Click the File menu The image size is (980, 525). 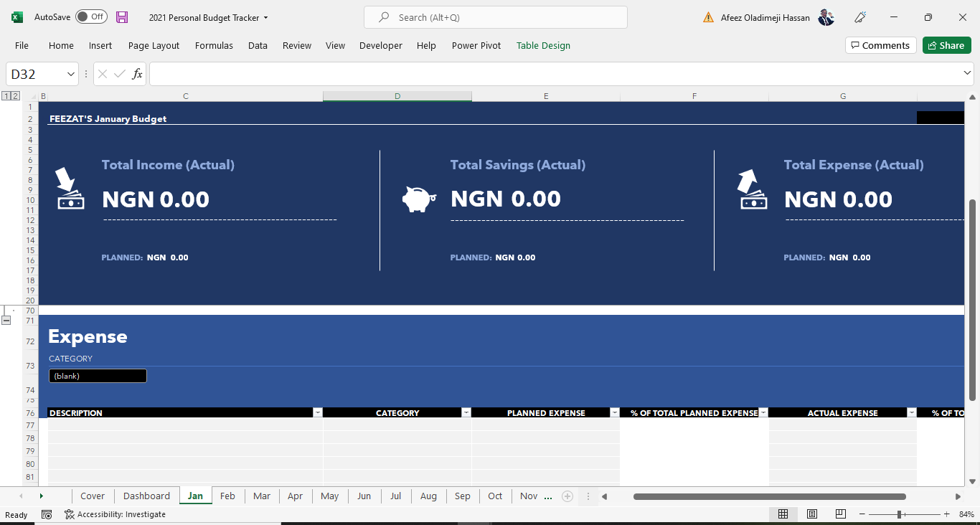click(x=22, y=45)
